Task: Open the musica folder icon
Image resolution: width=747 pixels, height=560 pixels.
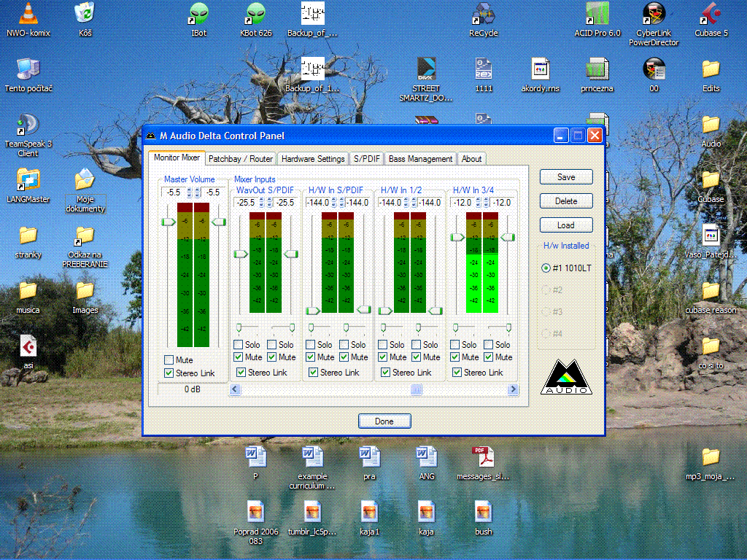Action: click(28, 297)
